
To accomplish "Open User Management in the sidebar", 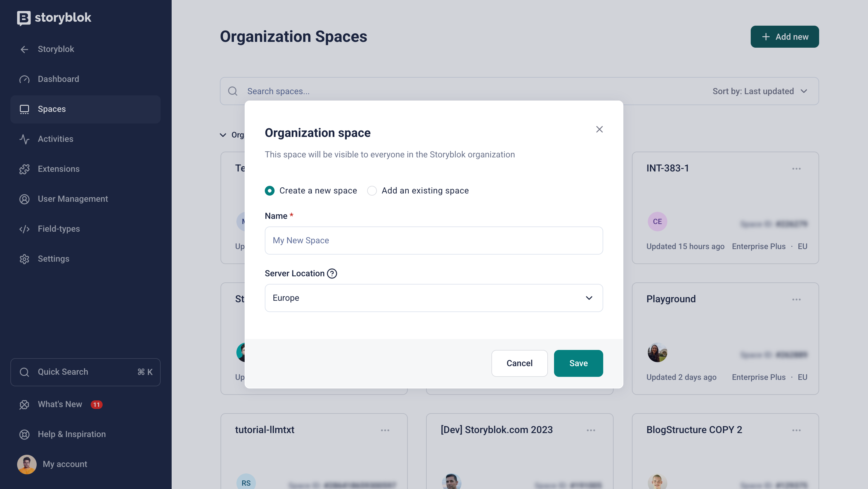I will click(x=73, y=199).
